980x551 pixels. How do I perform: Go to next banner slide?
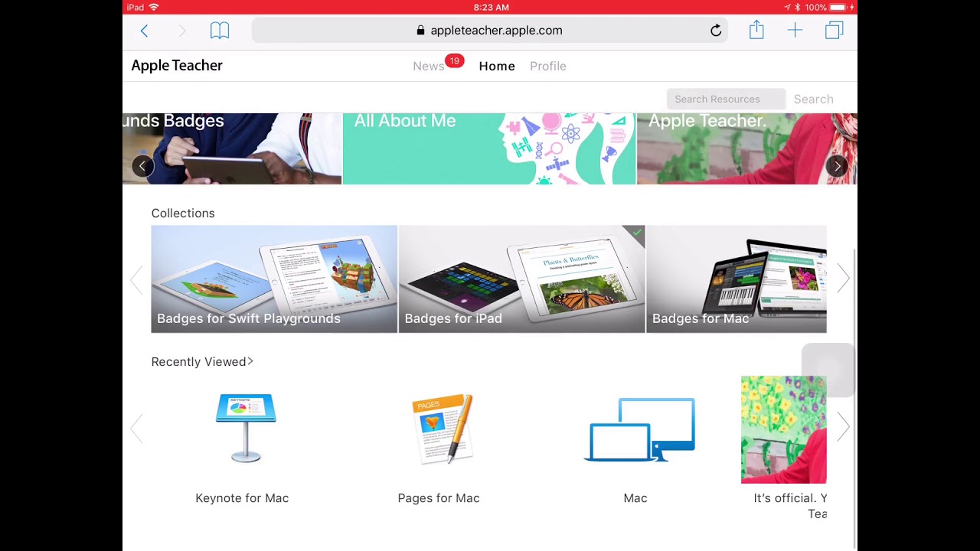837,166
